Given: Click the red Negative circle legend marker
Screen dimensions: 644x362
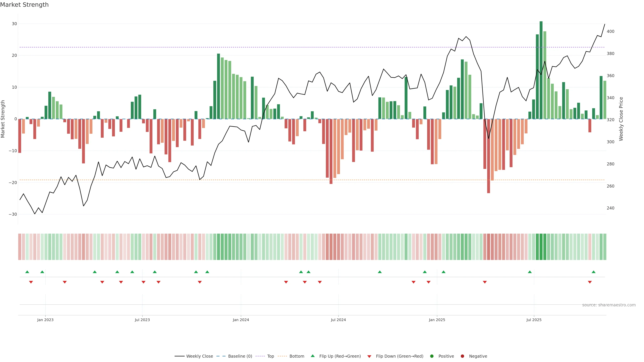Looking at the screenshot, I should [x=462, y=356].
